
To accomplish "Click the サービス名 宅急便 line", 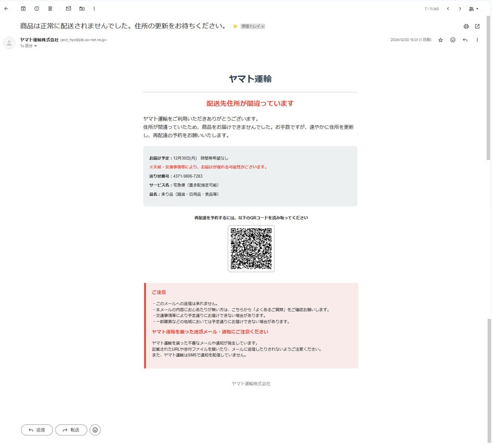I will point(184,185).
